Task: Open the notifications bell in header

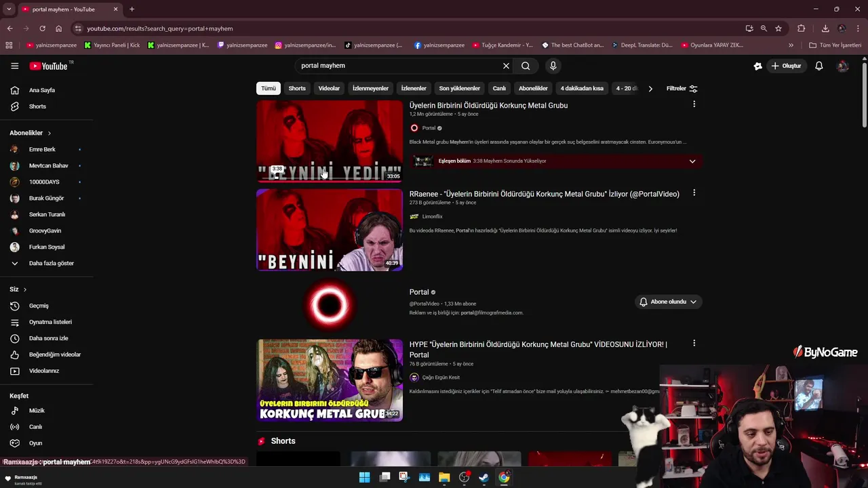Action: coord(819,66)
